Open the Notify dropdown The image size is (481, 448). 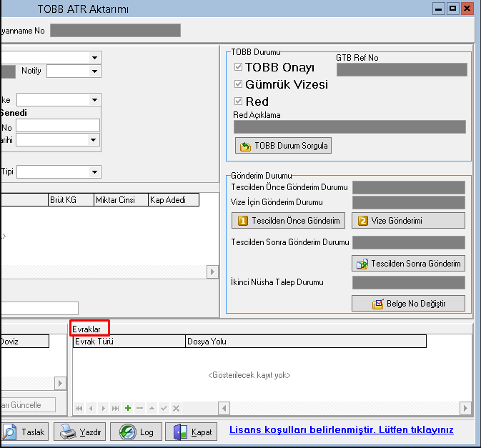94,71
